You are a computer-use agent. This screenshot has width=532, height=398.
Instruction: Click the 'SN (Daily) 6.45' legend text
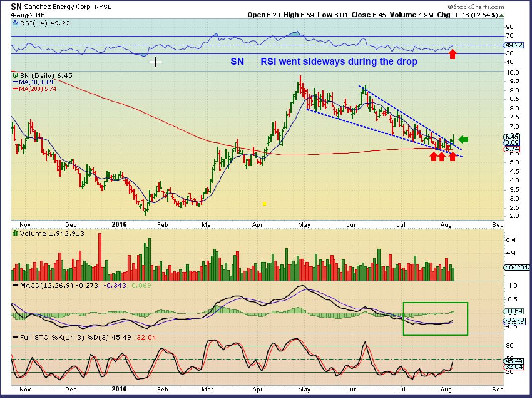46,75
